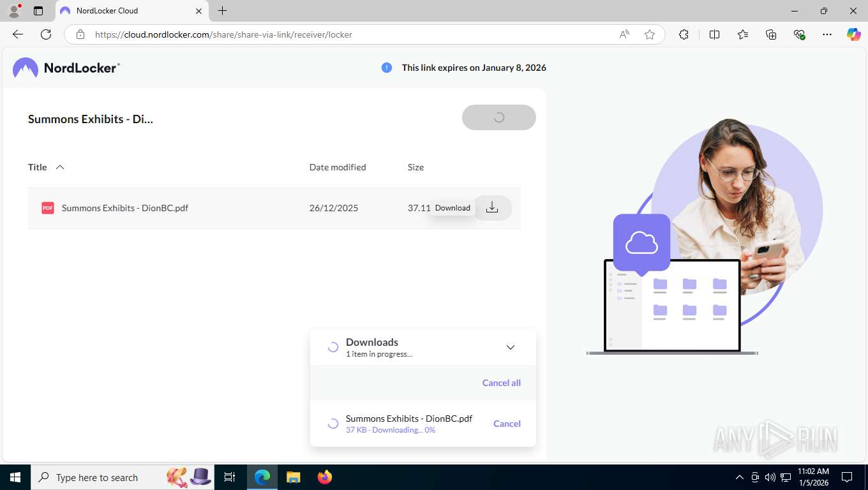868x490 pixels.
Task: Open Microsoft Edge from the taskbar
Action: click(x=262, y=477)
